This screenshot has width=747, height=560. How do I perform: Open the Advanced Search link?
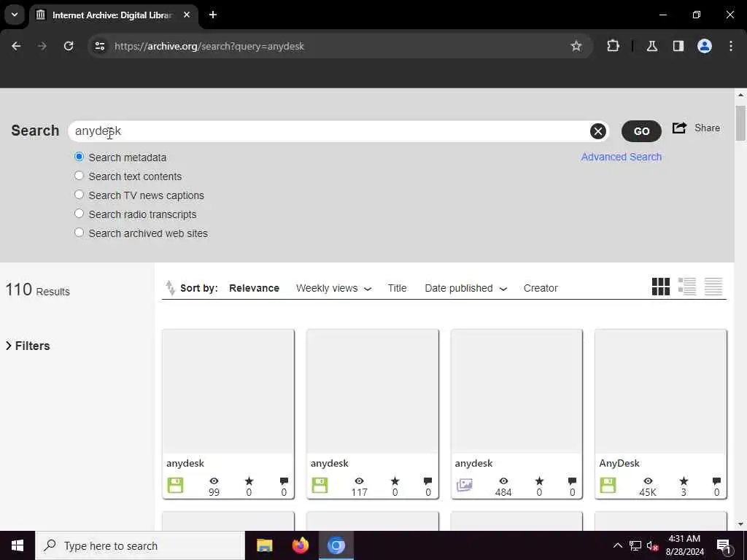[622, 157]
